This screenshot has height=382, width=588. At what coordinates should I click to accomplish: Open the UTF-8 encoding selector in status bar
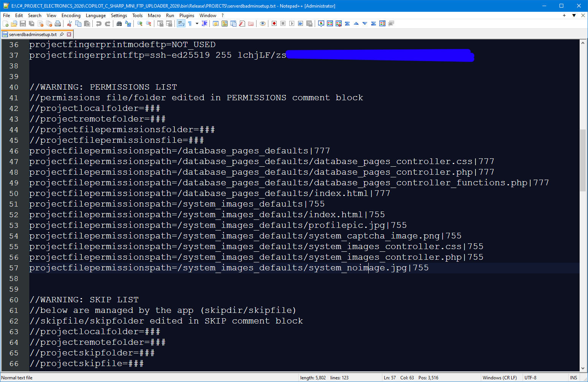coord(530,378)
